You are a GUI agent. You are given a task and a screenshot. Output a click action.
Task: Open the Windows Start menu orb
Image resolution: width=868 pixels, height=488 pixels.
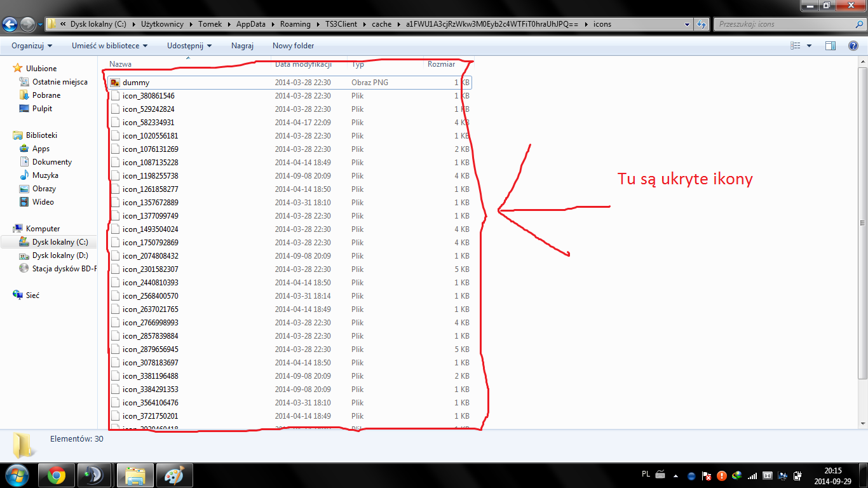(17, 475)
